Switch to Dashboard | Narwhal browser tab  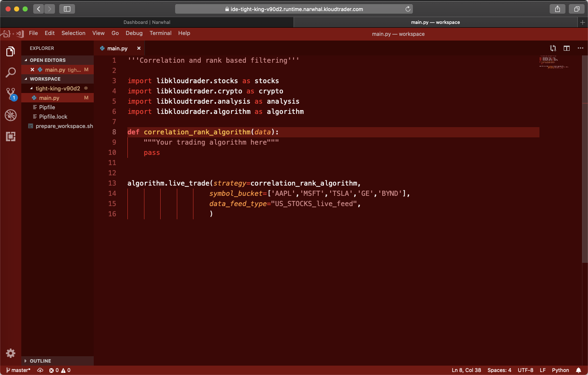(x=147, y=22)
